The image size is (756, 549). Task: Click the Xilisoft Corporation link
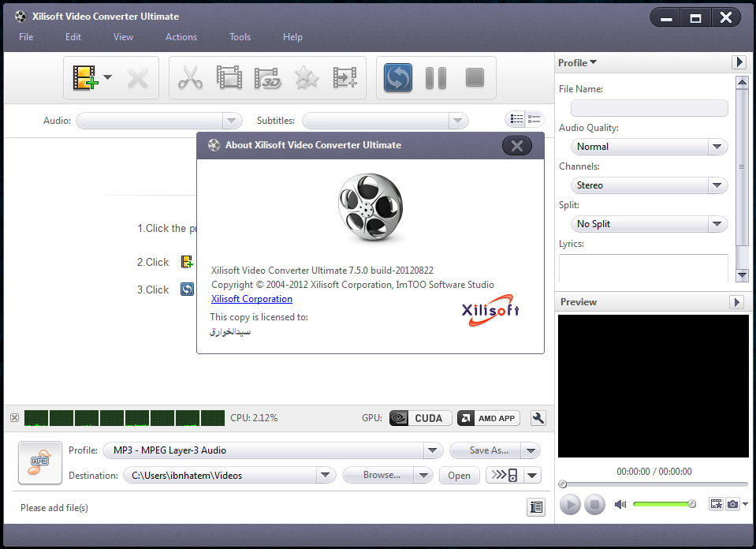(x=251, y=298)
